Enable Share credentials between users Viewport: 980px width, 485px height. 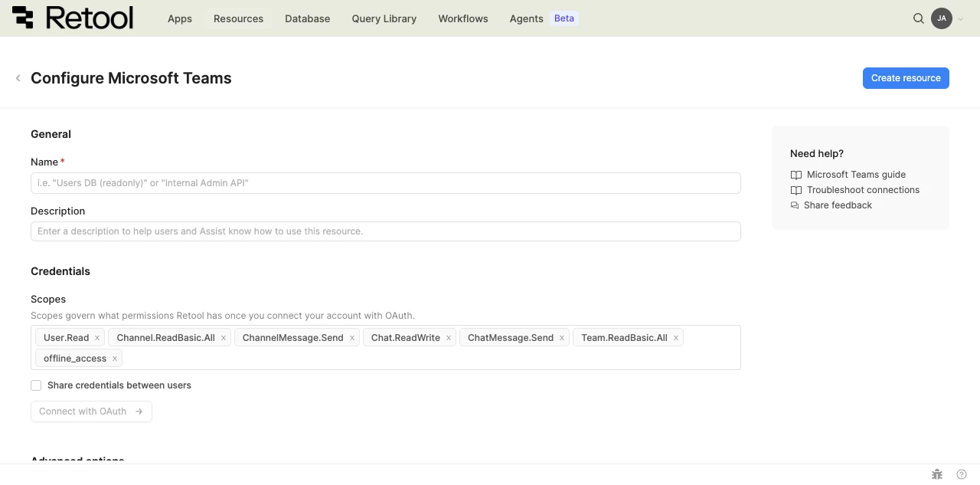pyautogui.click(x=36, y=385)
